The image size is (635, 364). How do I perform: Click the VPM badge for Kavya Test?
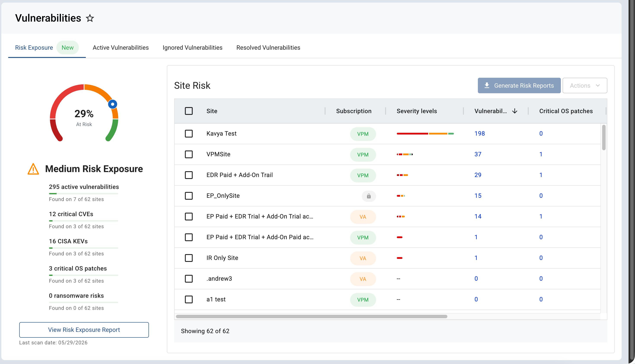click(363, 134)
